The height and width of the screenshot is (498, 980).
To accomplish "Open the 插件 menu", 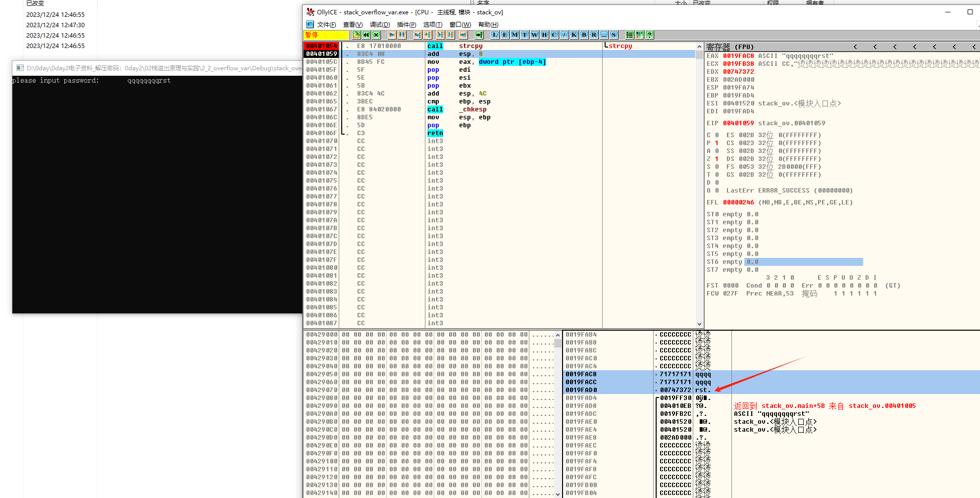I will 407,24.
